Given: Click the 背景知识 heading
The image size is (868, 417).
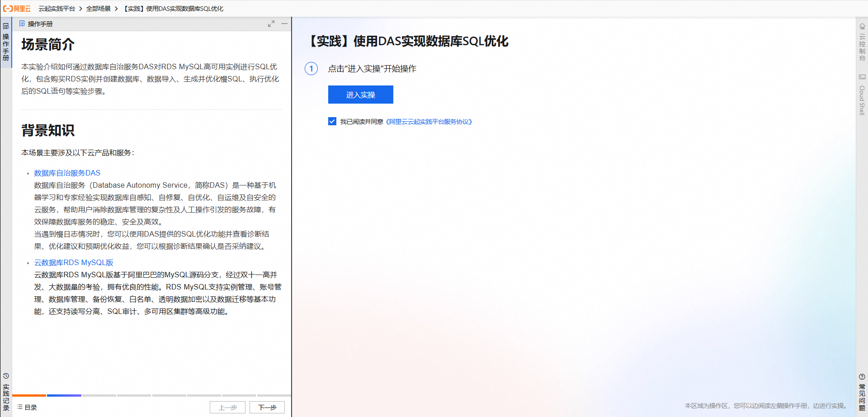Looking at the screenshot, I should tap(48, 130).
